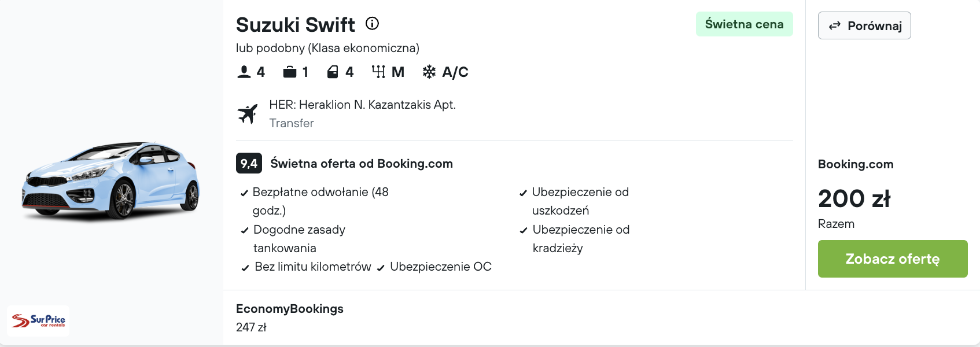The height and width of the screenshot is (347, 980).
Task: Click the green Zobacz ofertę button
Action: (893, 259)
